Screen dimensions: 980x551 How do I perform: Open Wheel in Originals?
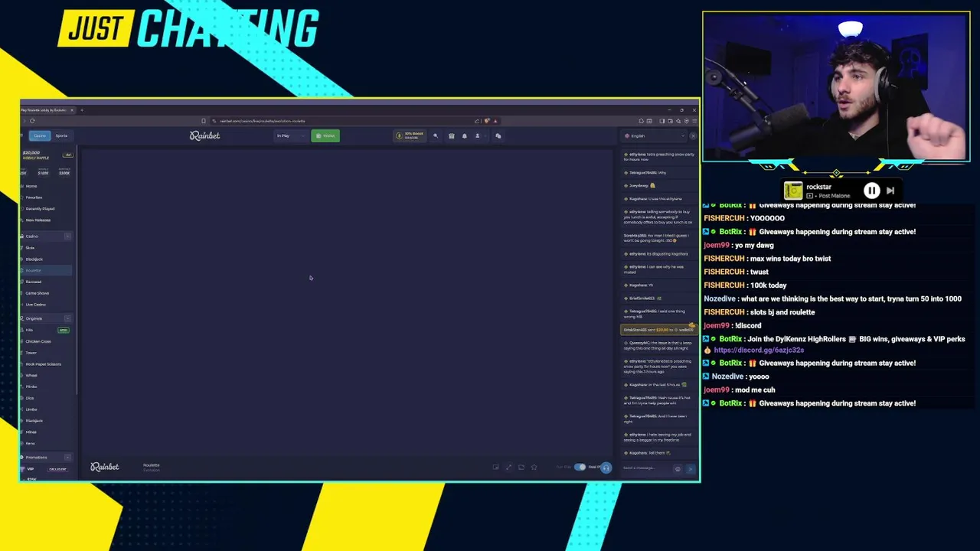pos(31,375)
